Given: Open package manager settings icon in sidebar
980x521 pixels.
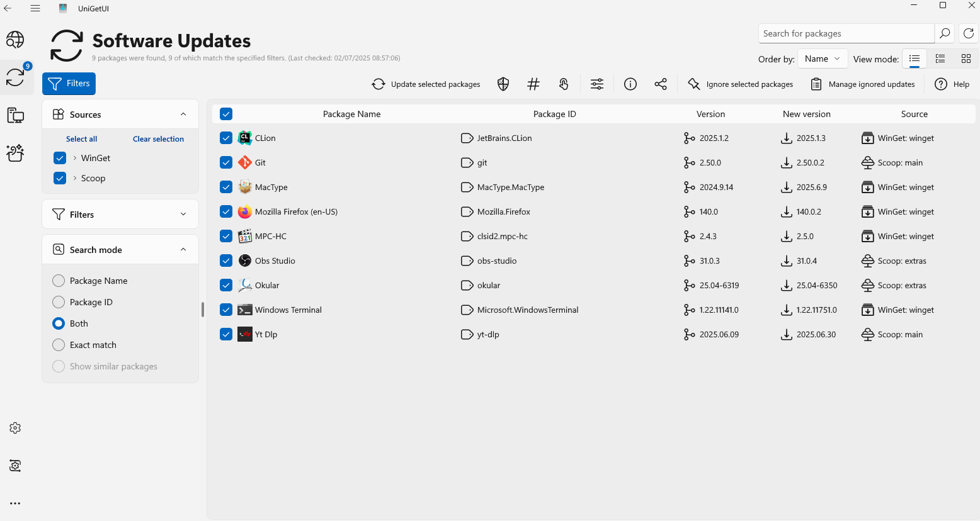Looking at the screenshot, I should 15,466.
